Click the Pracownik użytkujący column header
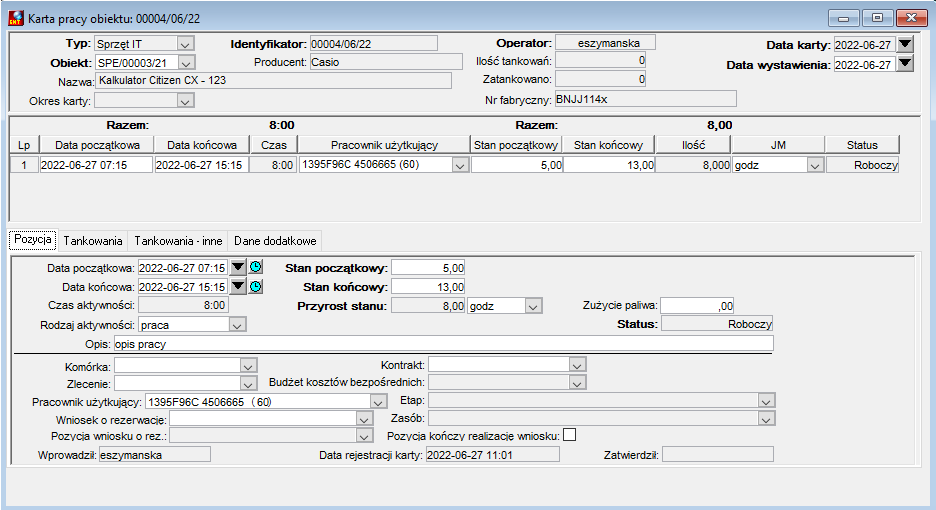The height and width of the screenshot is (510, 936). coord(384,145)
